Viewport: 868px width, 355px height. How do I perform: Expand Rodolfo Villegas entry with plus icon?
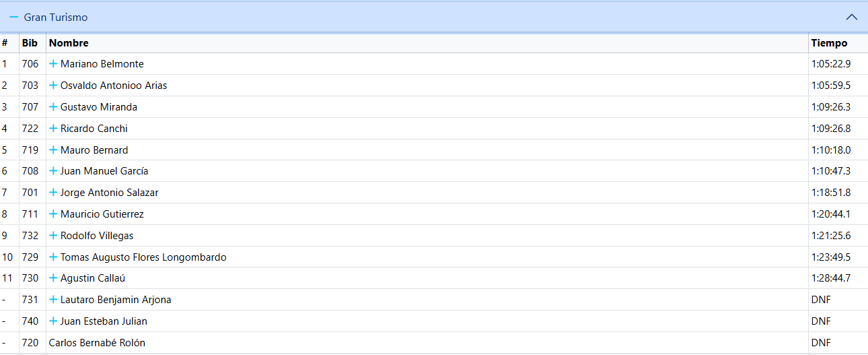pyautogui.click(x=53, y=236)
